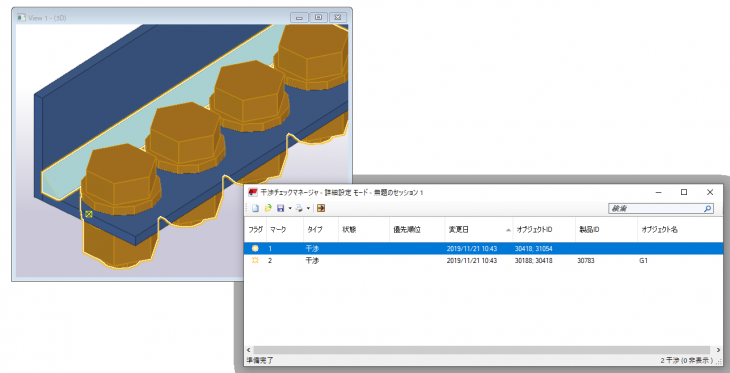
Task: Click the magnifier icon in search box
Action: pyautogui.click(x=707, y=209)
